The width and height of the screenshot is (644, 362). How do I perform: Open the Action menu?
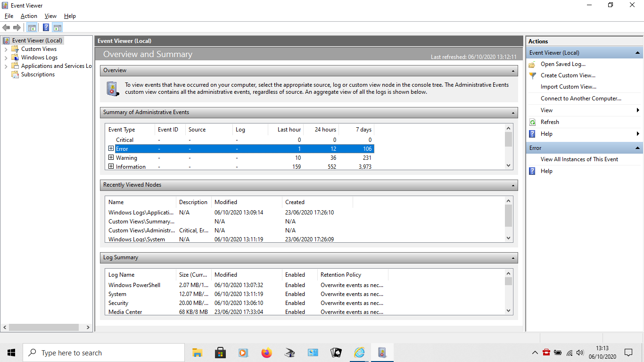(29, 16)
